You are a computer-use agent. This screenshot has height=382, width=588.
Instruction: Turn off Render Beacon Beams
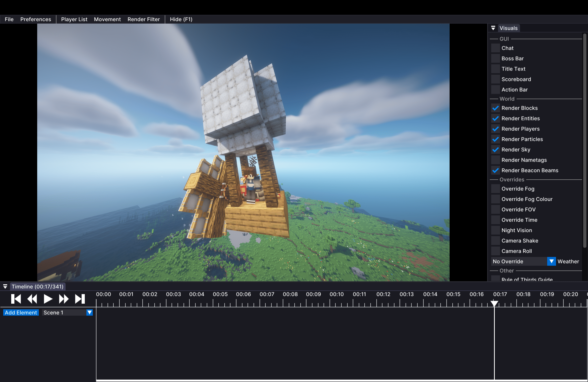(x=495, y=170)
